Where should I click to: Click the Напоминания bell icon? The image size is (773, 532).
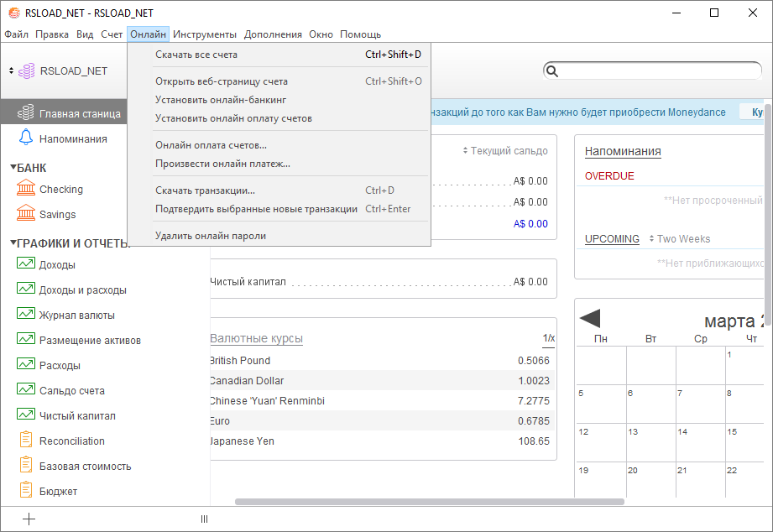[x=26, y=138]
